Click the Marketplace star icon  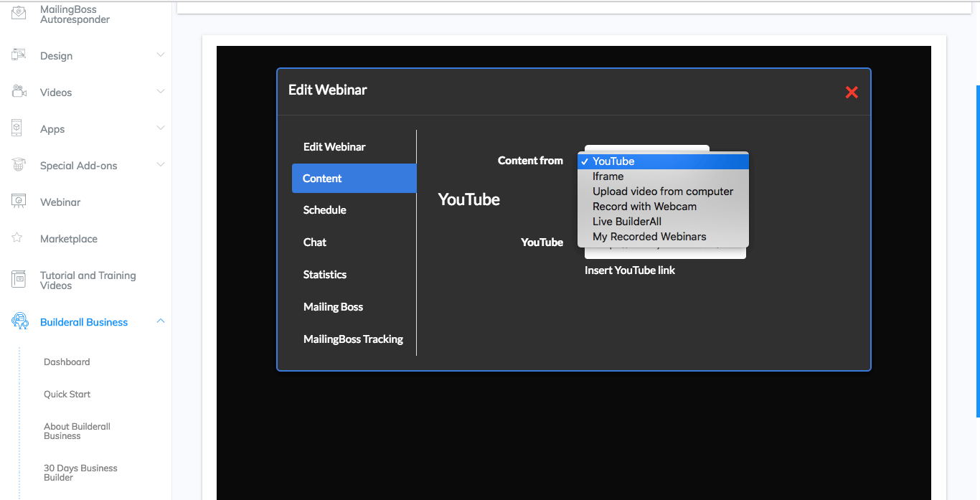click(17, 237)
